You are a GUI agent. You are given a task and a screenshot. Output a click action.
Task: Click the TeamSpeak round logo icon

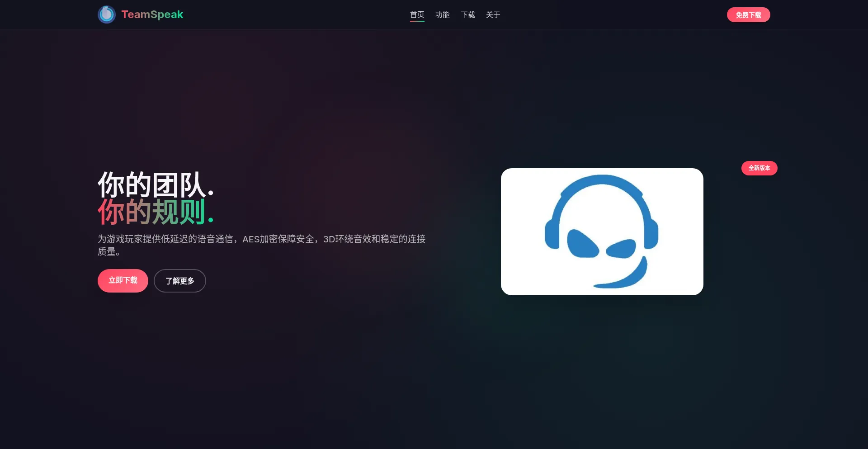point(107,14)
